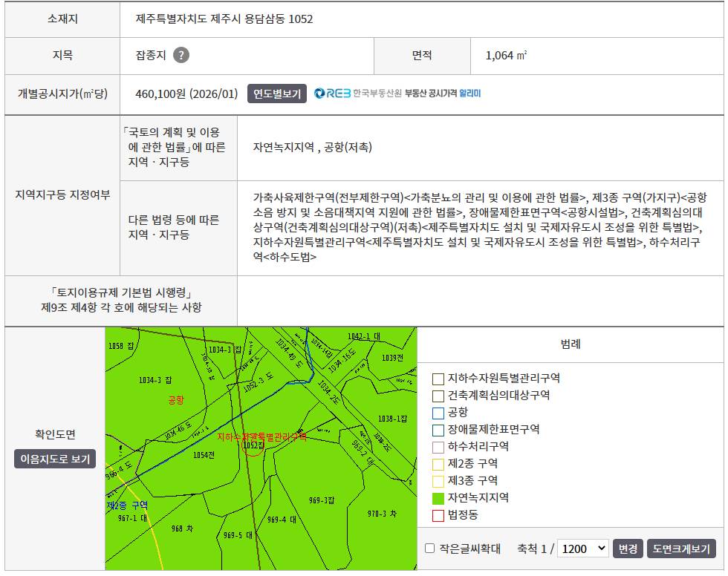Image resolution: width=728 pixels, height=576 pixels.
Task: Open the REB 한국부동산원 logo link
Action: tap(357, 94)
